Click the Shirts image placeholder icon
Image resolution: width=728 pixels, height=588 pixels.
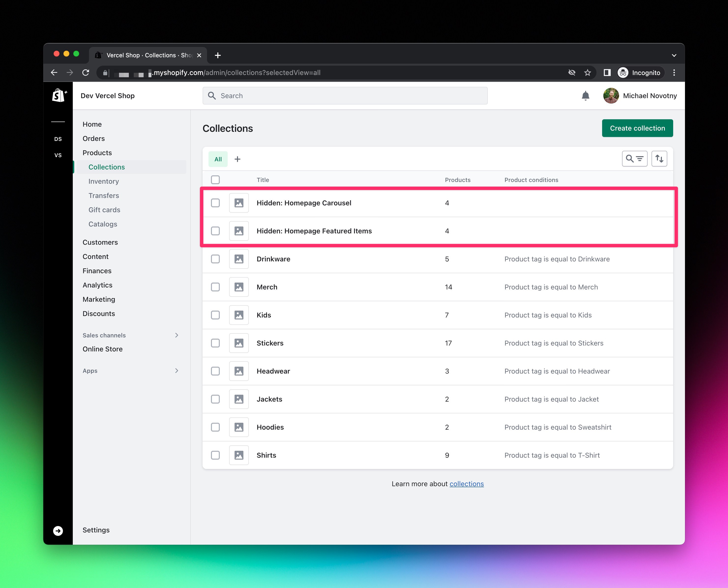(x=239, y=455)
